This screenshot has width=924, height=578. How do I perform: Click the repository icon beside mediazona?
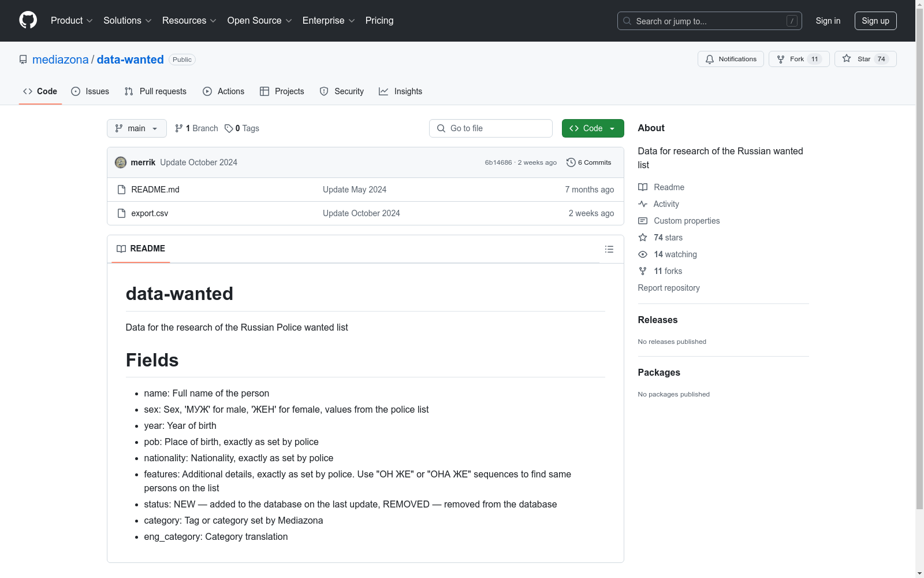click(x=23, y=60)
